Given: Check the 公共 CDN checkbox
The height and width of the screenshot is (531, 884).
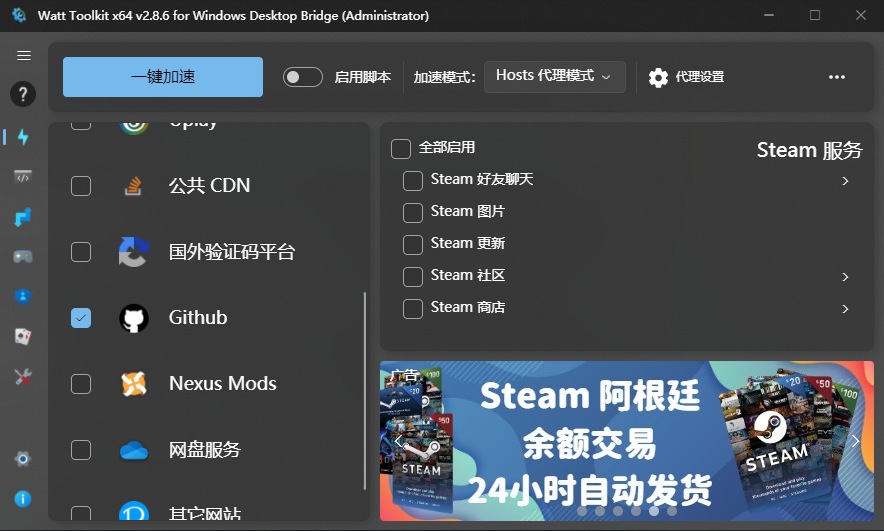Looking at the screenshot, I should coord(81,185).
